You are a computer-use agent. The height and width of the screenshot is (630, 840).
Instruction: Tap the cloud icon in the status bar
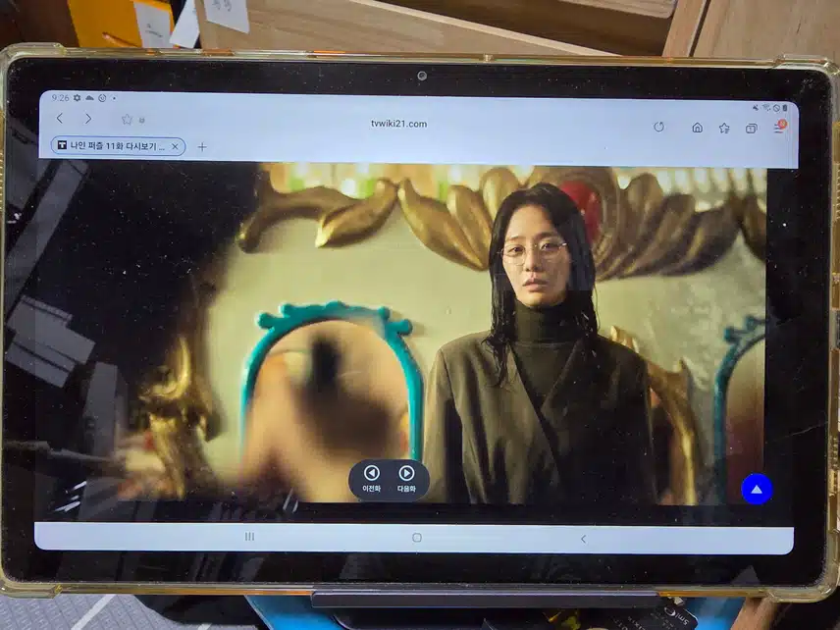(89, 98)
